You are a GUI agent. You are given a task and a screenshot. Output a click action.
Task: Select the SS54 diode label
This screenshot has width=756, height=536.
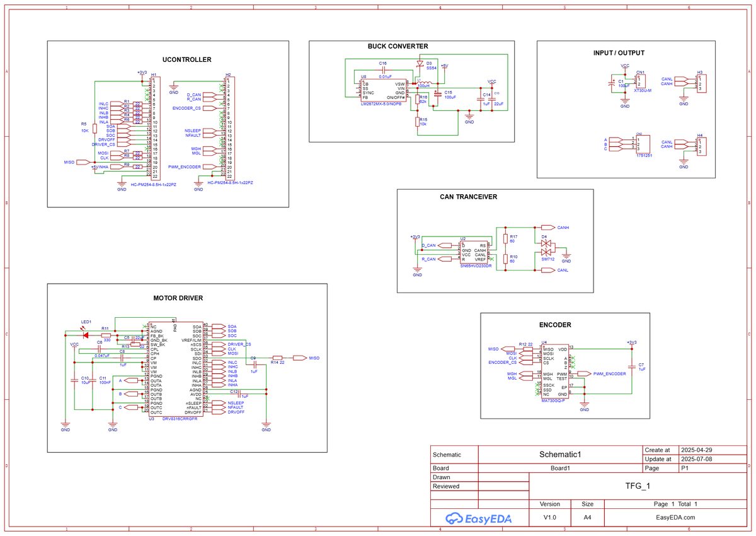pos(431,68)
